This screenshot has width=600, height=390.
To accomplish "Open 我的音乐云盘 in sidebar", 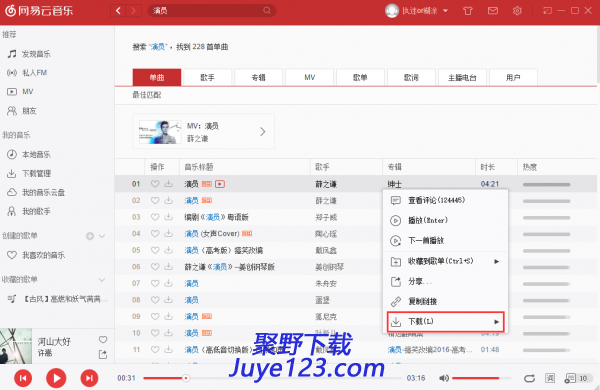I will [36, 193].
